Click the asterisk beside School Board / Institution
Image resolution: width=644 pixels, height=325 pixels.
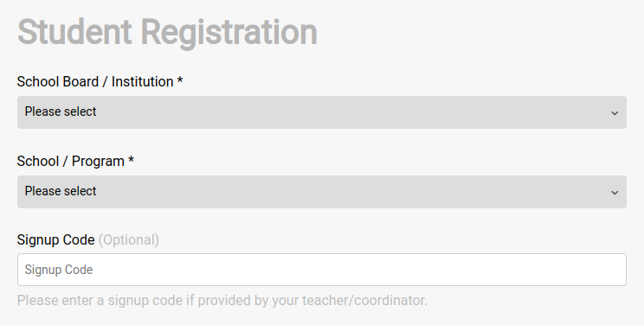180,80
